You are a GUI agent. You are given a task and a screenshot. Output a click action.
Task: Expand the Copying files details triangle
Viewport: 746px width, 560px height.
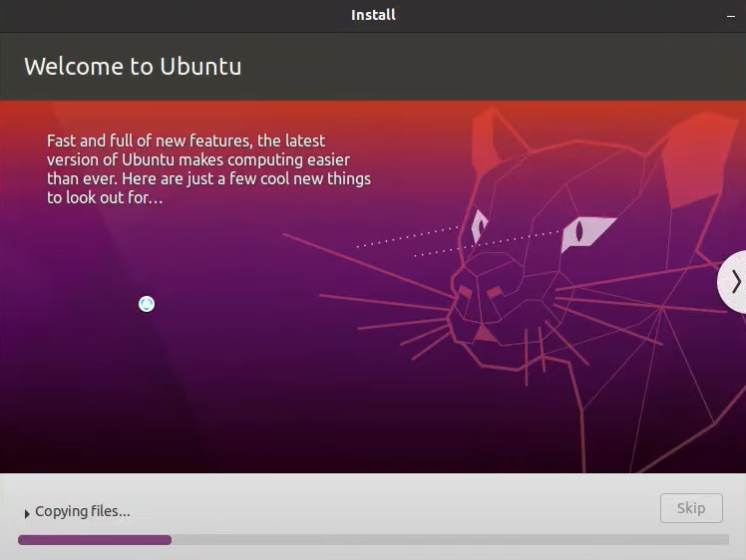(27, 513)
